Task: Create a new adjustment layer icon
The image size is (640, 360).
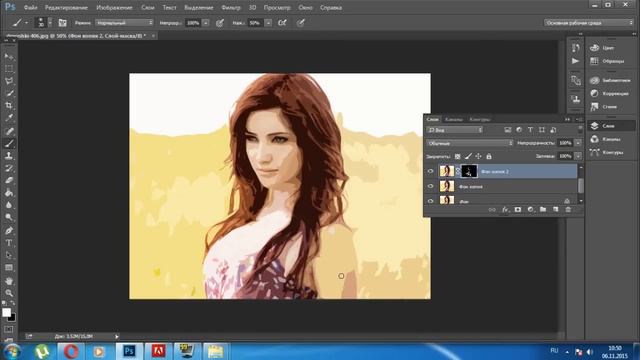Action: (x=530, y=209)
